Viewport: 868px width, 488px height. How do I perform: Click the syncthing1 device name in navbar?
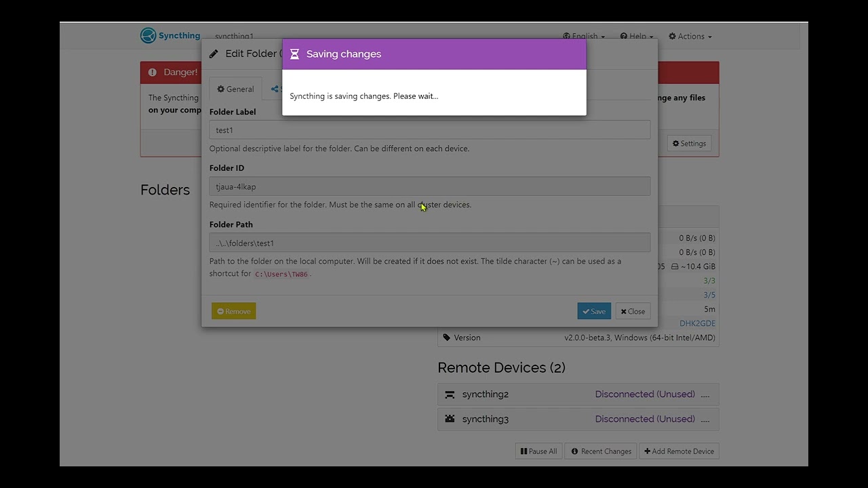(234, 36)
